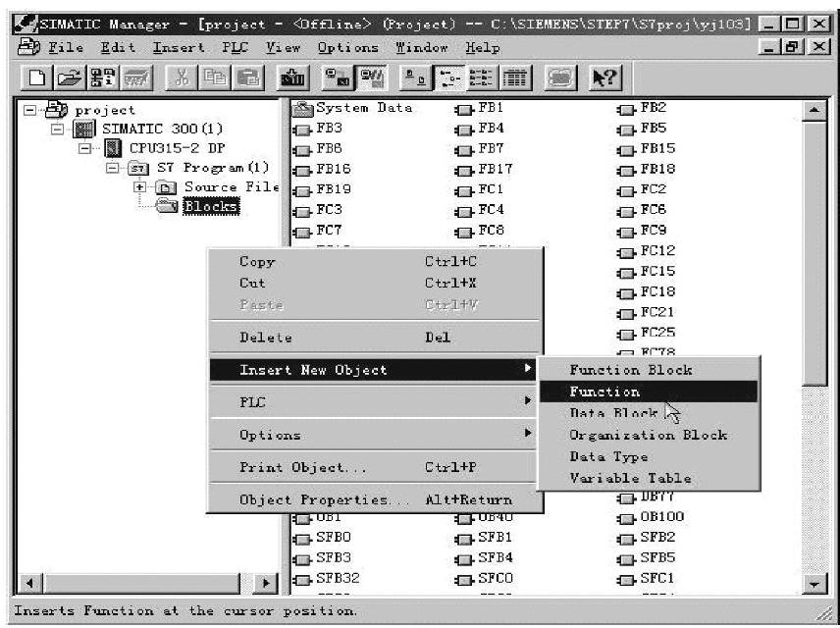This screenshot has width=840, height=628.
Task: Open the Insert menu
Action: point(179,48)
